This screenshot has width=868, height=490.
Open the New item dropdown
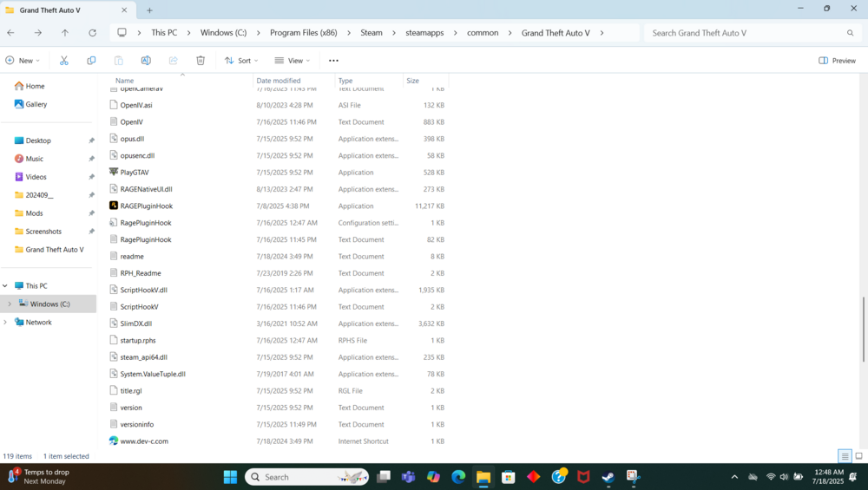click(23, 61)
